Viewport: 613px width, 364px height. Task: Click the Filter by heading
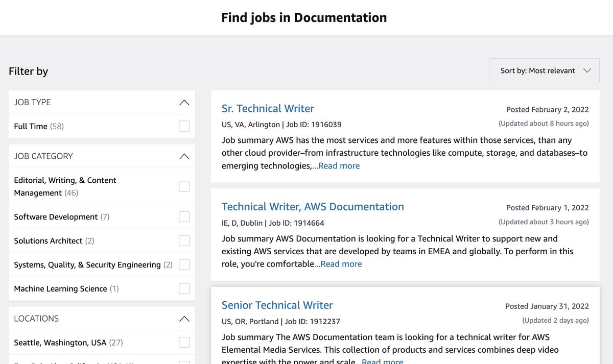[28, 71]
